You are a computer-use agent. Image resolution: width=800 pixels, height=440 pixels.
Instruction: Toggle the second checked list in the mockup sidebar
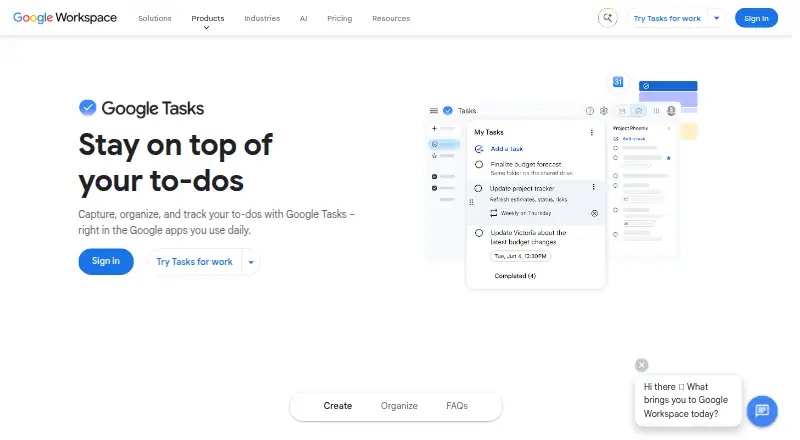click(434, 188)
